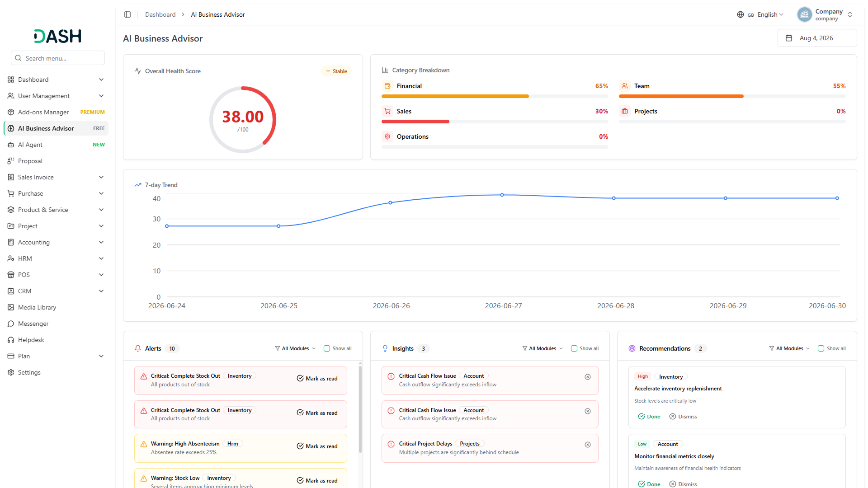This screenshot has width=868, height=488.
Task: Click the Operations gear icon
Action: (387, 136)
